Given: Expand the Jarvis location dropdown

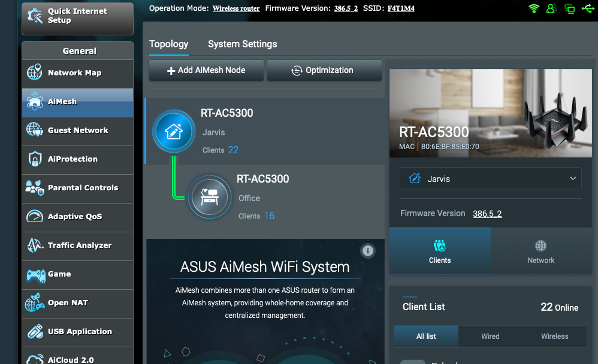Looking at the screenshot, I should click(491, 178).
